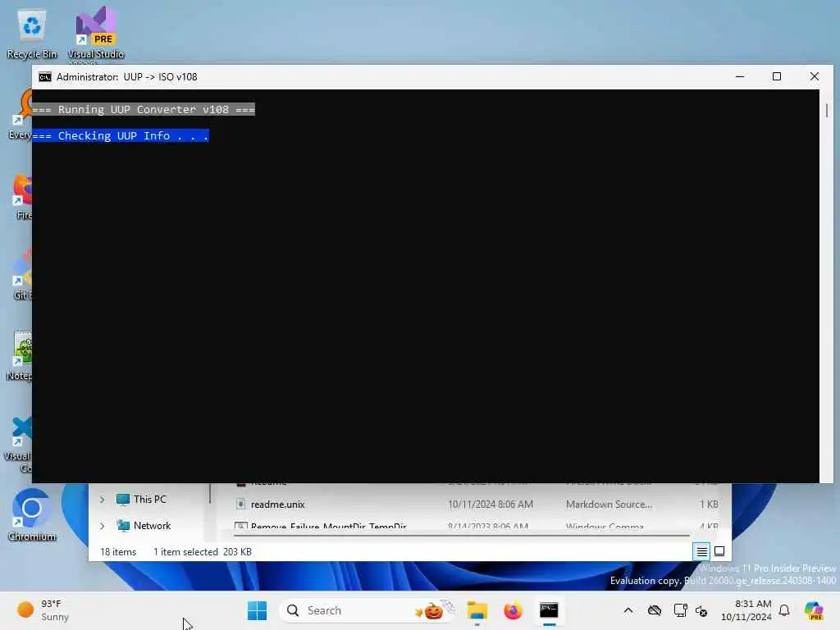The image size is (840, 630).
Task: Switch Explorer to details view
Action: point(702,551)
